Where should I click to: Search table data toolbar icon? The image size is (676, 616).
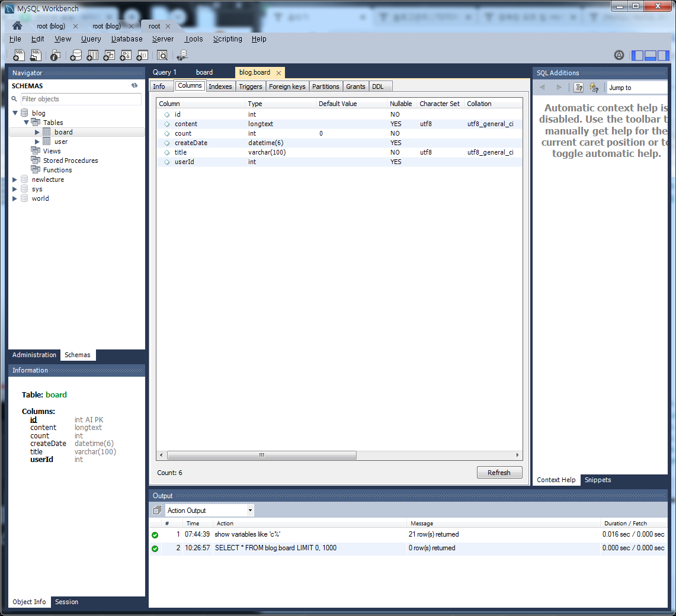coord(162,55)
